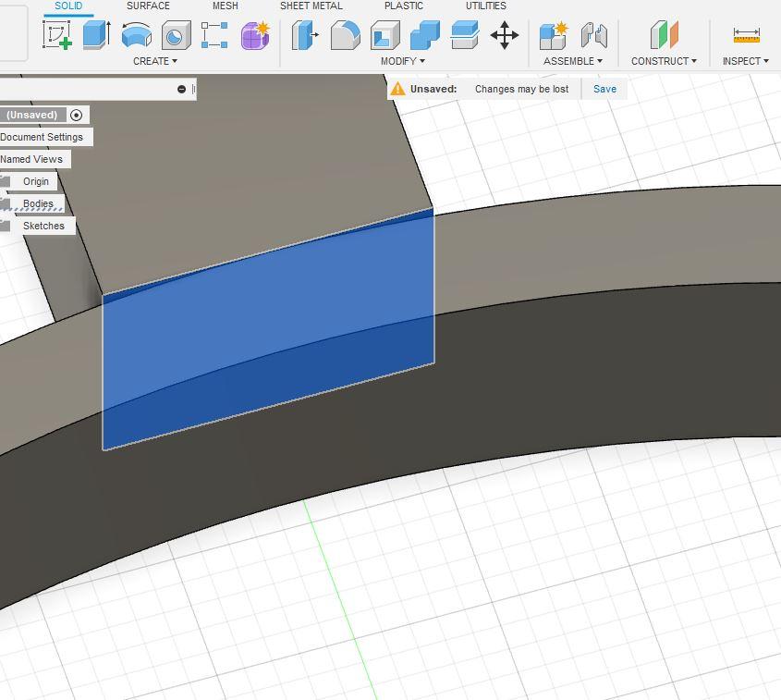
Task: Select the Press Pull tool
Action: [x=305, y=36]
